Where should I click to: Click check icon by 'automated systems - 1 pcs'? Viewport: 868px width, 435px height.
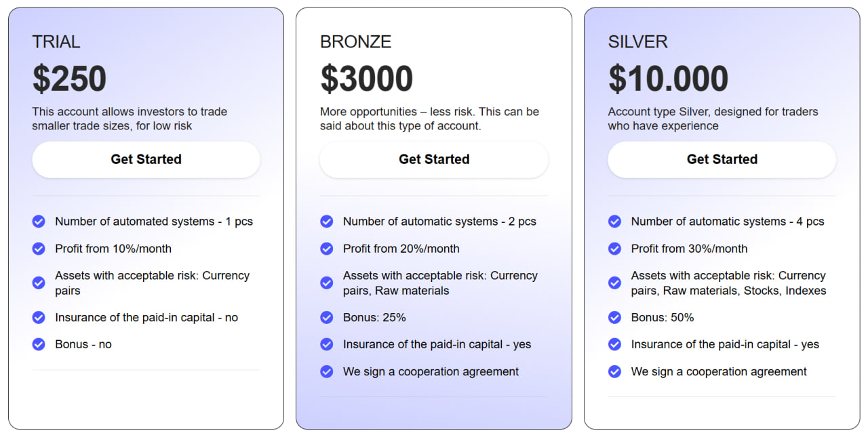coord(39,222)
